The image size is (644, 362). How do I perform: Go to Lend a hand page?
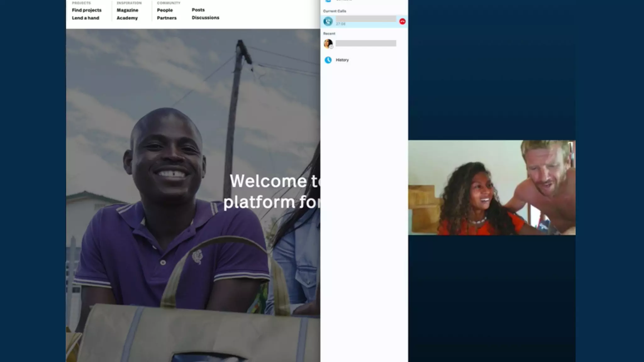click(85, 18)
